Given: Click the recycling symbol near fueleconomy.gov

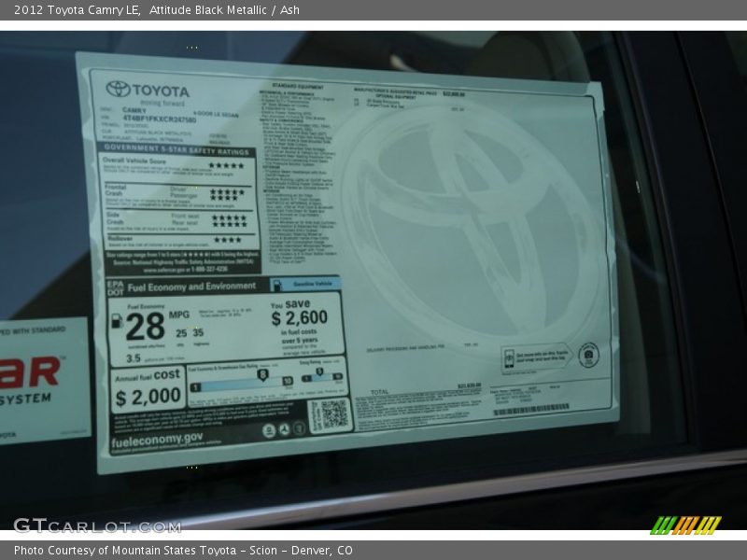Looking at the screenshot, I should 284,428.
